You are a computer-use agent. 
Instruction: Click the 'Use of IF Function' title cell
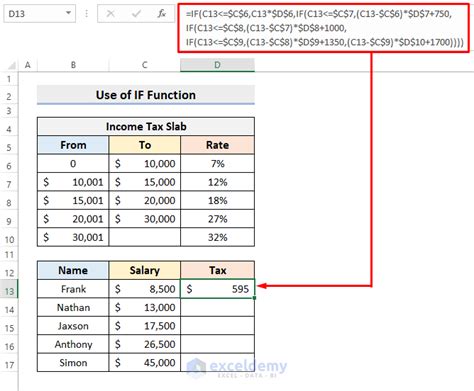[x=146, y=95]
